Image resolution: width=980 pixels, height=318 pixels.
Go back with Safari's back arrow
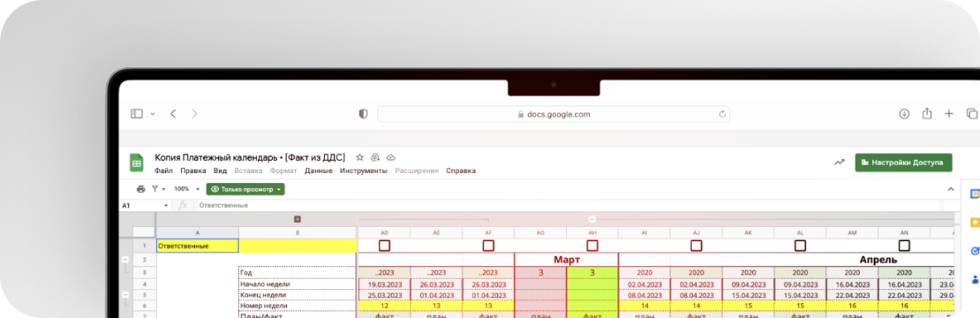(x=173, y=114)
